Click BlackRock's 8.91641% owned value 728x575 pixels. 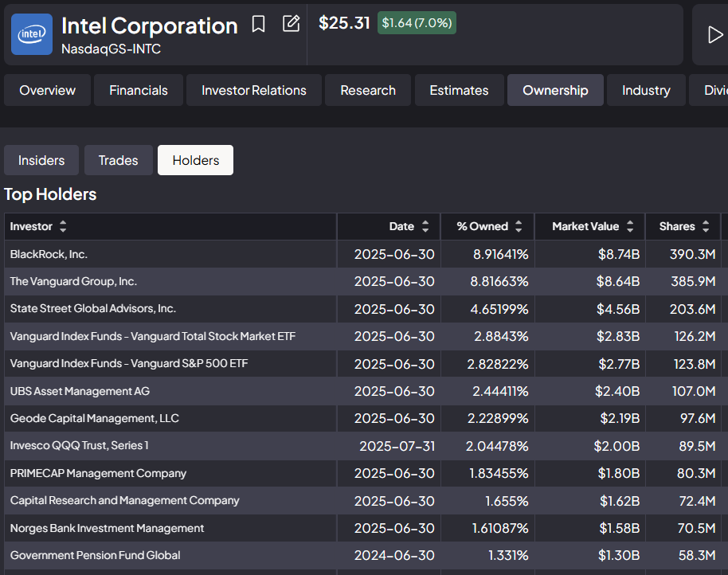(500, 254)
